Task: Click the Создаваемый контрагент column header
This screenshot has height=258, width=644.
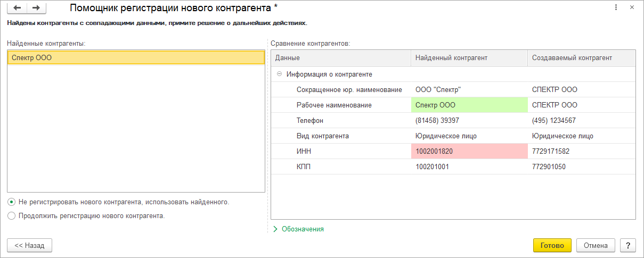Action: pyautogui.click(x=581, y=57)
